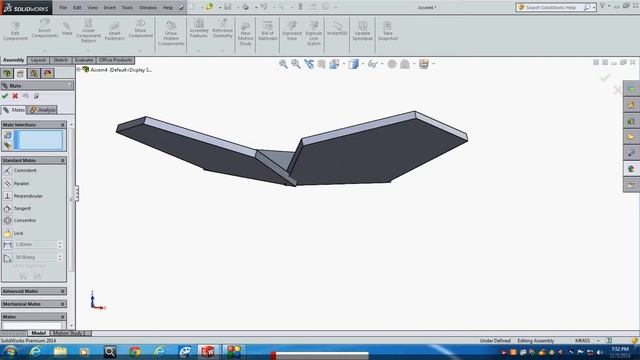
Task: Start a New Motion Study
Action: tap(245, 33)
